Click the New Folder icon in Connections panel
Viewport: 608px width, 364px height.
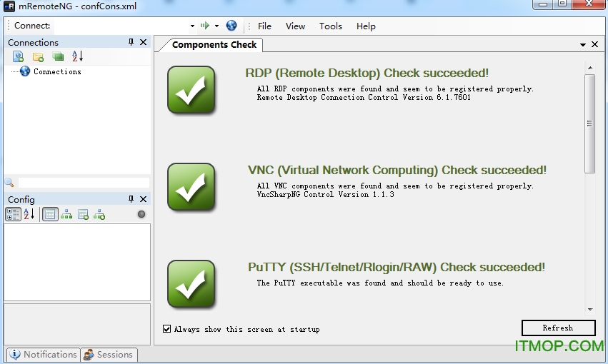(x=38, y=57)
